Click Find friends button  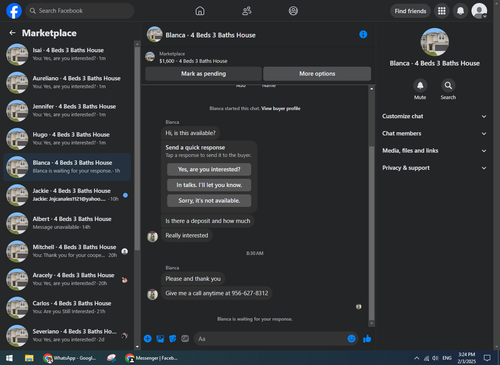pyautogui.click(x=410, y=11)
